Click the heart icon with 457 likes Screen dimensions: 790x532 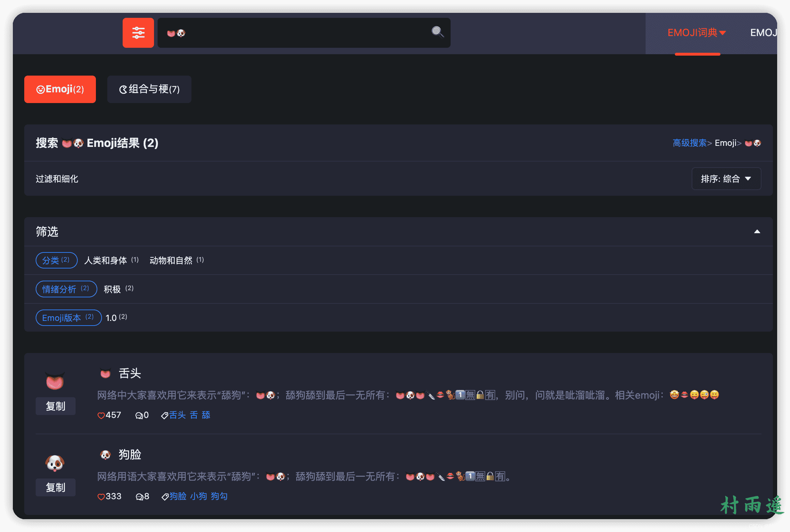[x=101, y=415]
